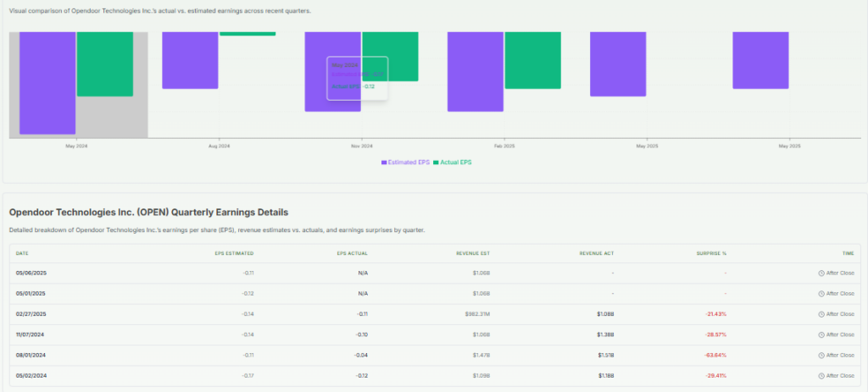The image size is (868, 392).
Task: Click the clock icon in the 05/06/2025 row
Action: pos(821,273)
